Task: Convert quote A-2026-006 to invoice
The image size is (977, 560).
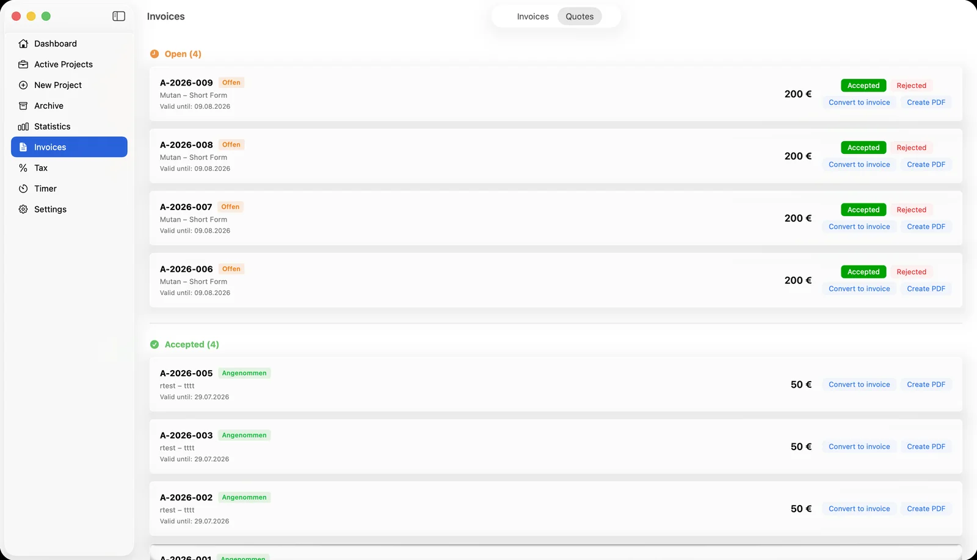Action: coord(859,289)
